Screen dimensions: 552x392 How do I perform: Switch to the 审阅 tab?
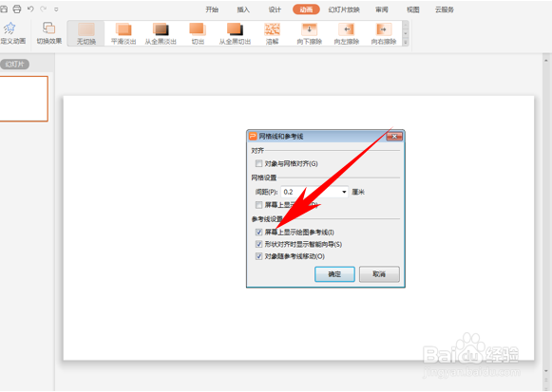382,9
